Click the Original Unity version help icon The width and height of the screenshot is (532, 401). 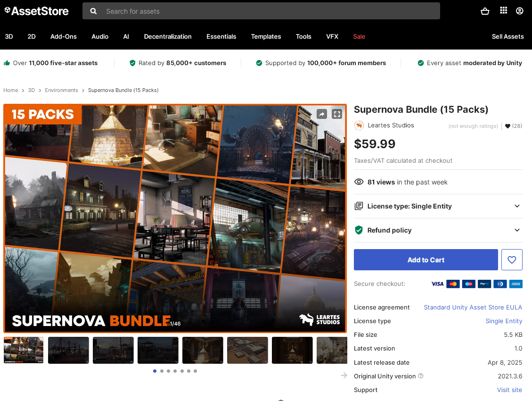421,376
